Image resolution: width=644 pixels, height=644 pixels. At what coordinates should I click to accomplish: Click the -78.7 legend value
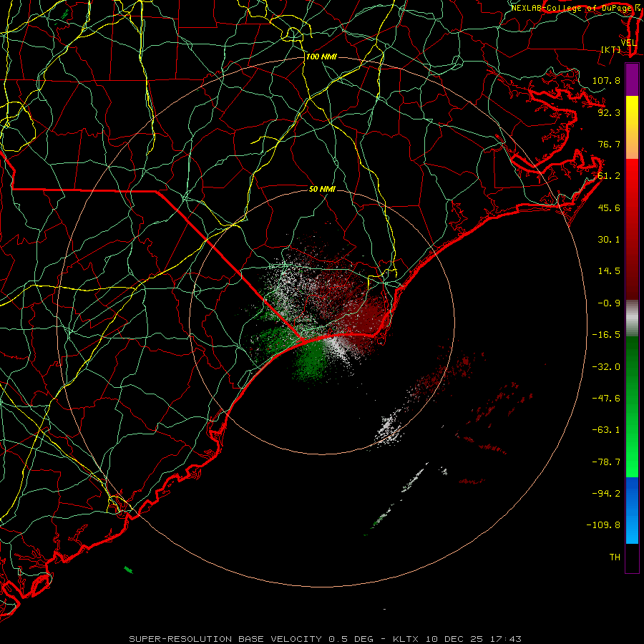pos(606,462)
